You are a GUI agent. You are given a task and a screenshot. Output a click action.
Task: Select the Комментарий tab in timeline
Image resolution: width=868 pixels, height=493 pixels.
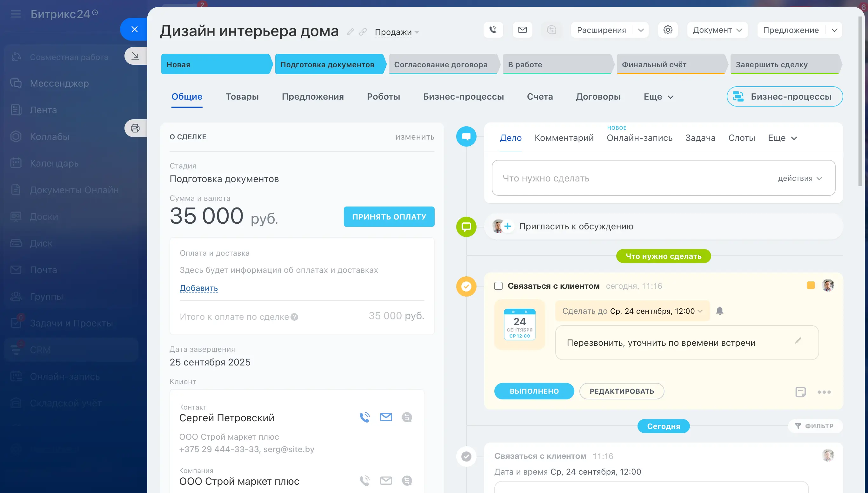564,138
